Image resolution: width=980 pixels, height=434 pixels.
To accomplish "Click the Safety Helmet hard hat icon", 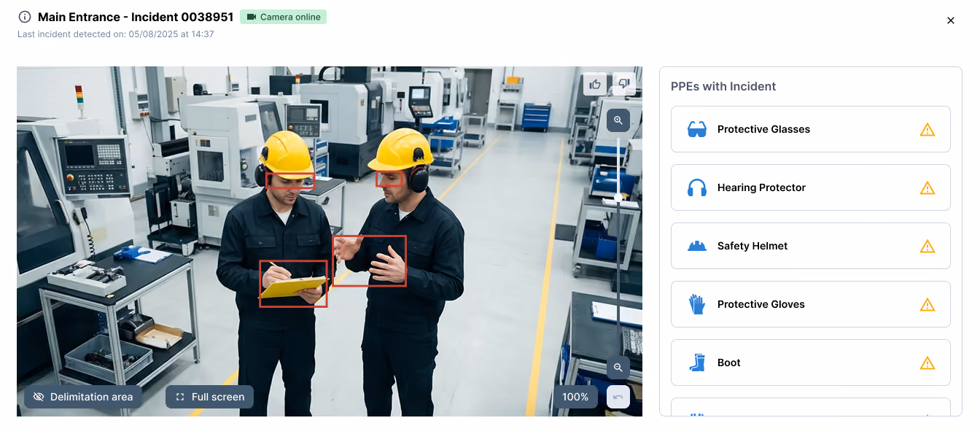I will pyautogui.click(x=697, y=246).
